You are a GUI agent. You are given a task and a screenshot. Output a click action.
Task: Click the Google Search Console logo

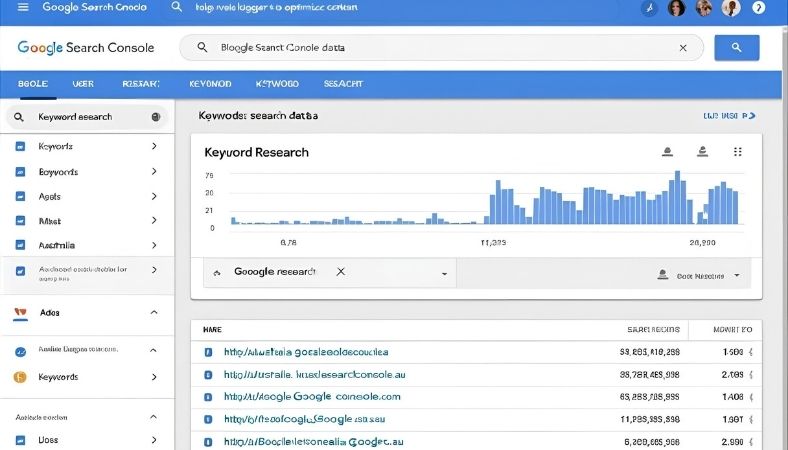[86, 48]
